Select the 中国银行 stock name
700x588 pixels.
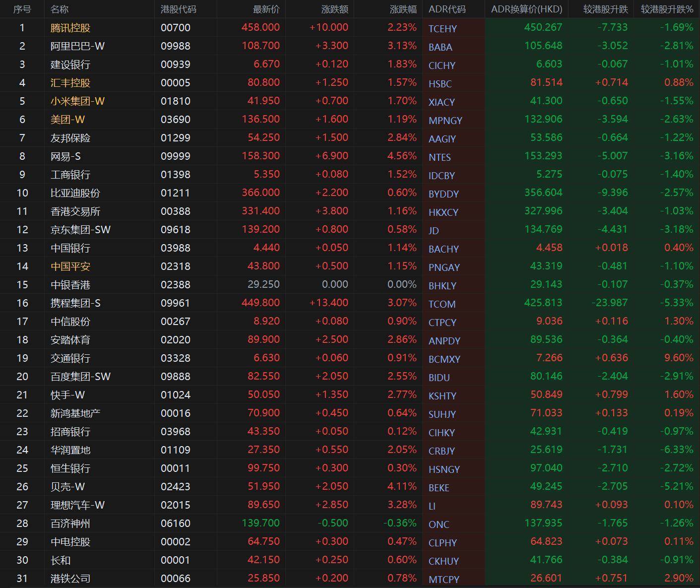point(70,248)
